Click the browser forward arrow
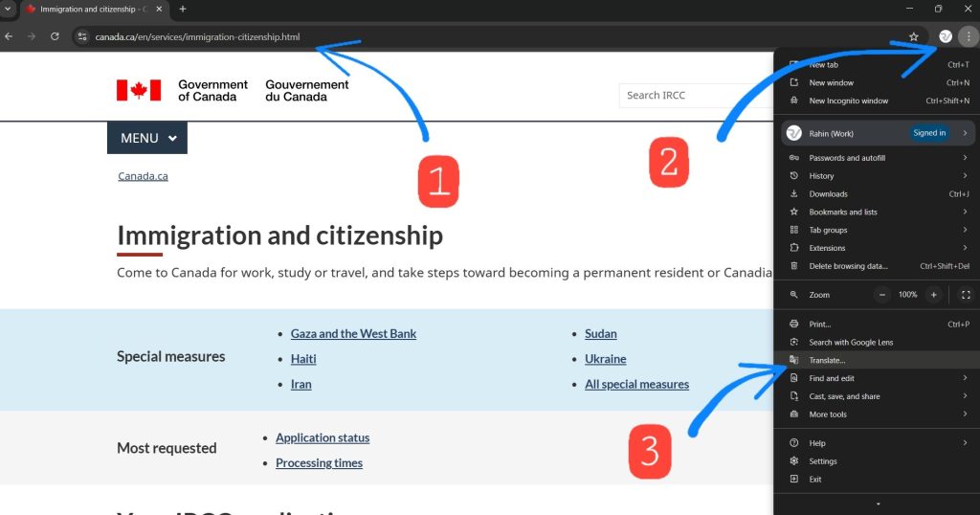This screenshot has height=515, width=980. pos(32,37)
